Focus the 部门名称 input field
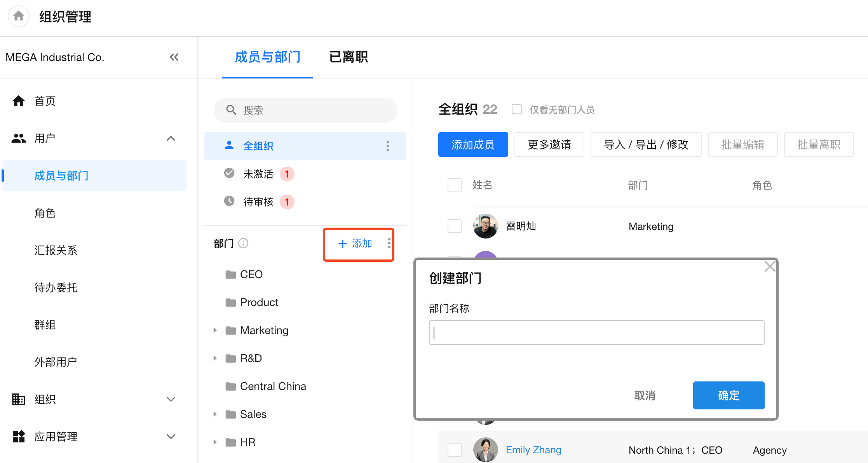This screenshot has width=868, height=463. click(596, 332)
